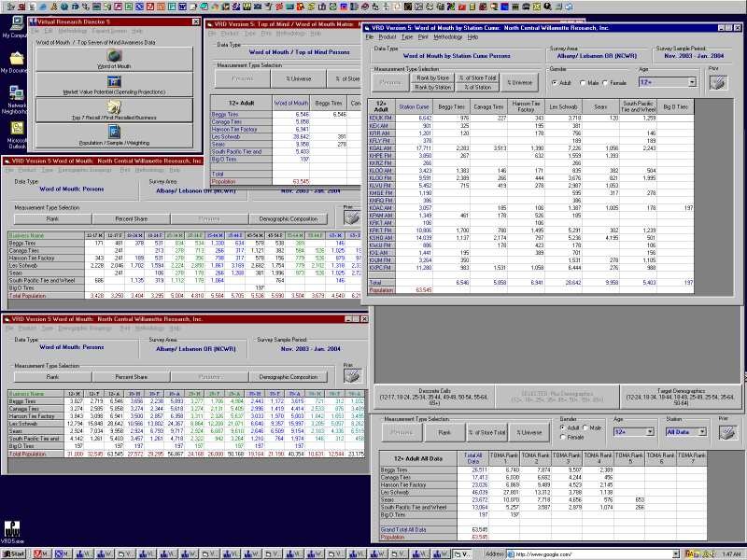Viewport: 747px width, 560px height.
Task: Open Product menu in Station Cume window
Action: [388, 36]
